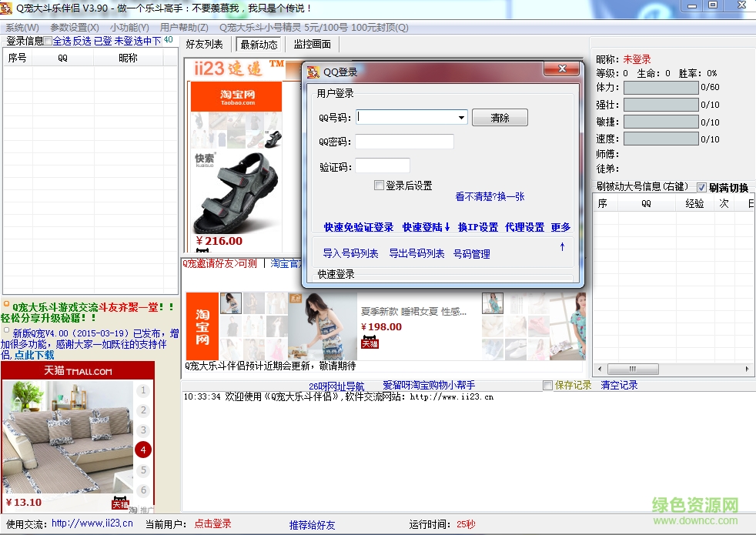Click the 体力 progress bar in the right panel
This screenshot has height=535, width=756.
660,87
